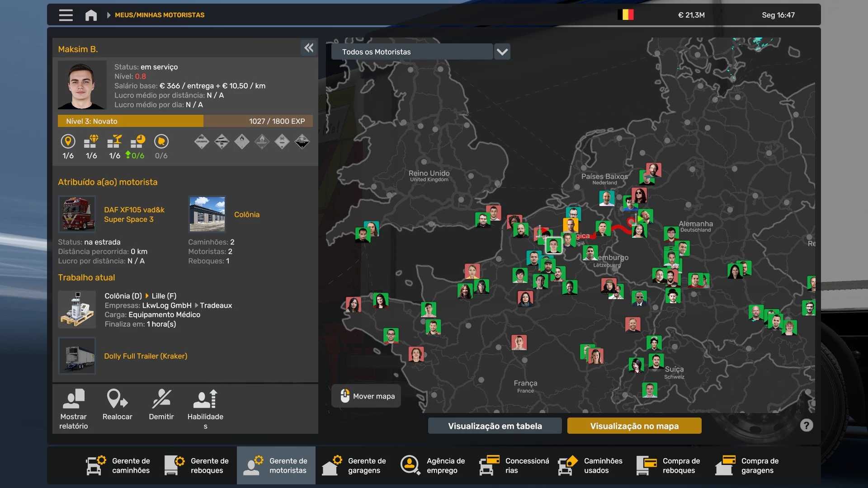
Task: Click the Mover mapa button
Action: click(366, 396)
